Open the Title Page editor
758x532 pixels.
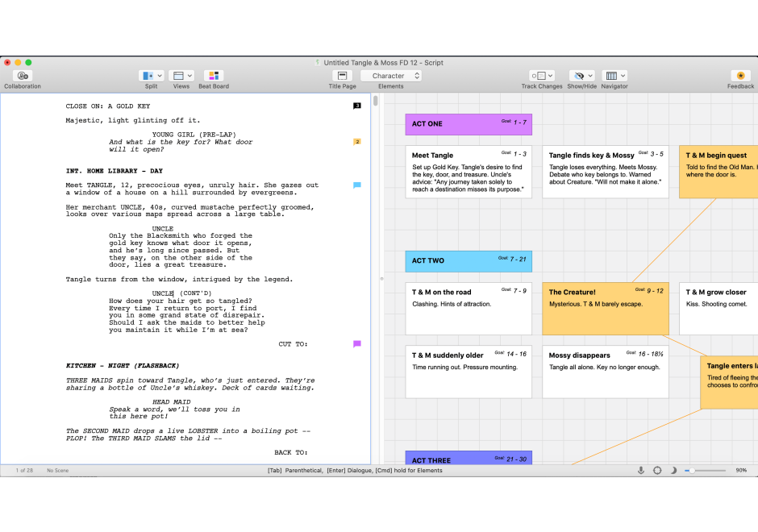(x=341, y=77)
